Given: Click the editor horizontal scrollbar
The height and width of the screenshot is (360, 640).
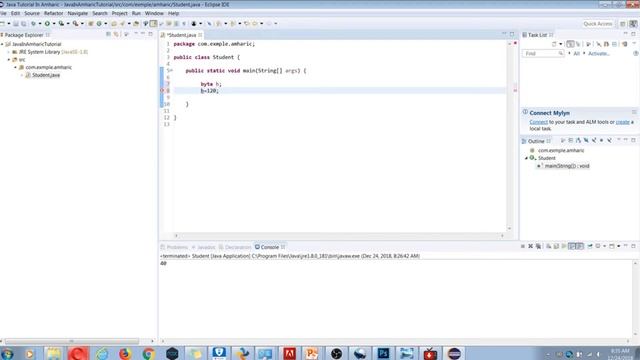Looking at the screenshot, I should tap(339, 236).
